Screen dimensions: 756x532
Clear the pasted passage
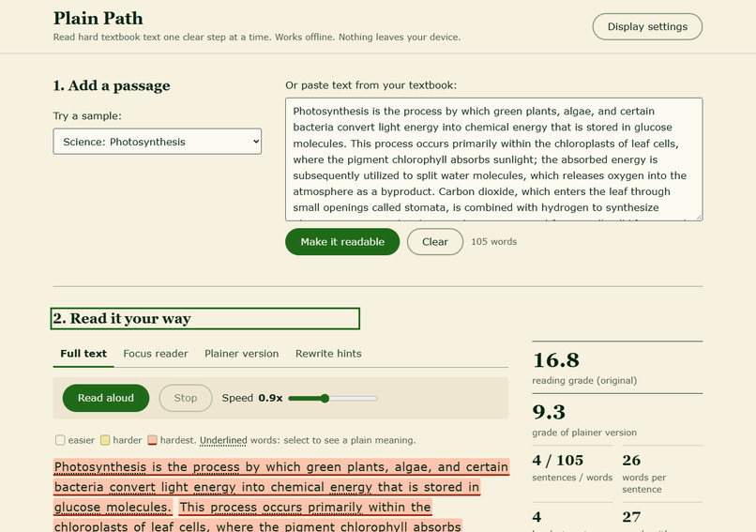(x=435, y=242)
